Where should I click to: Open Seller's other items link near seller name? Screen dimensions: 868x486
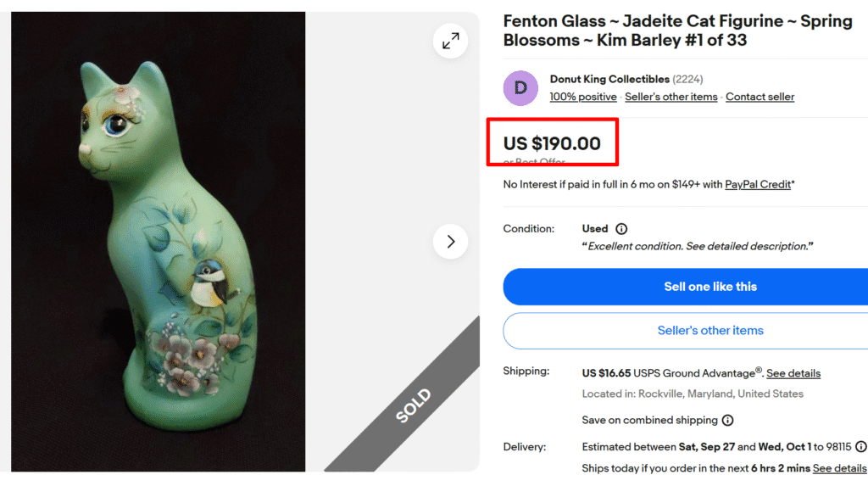670,97
